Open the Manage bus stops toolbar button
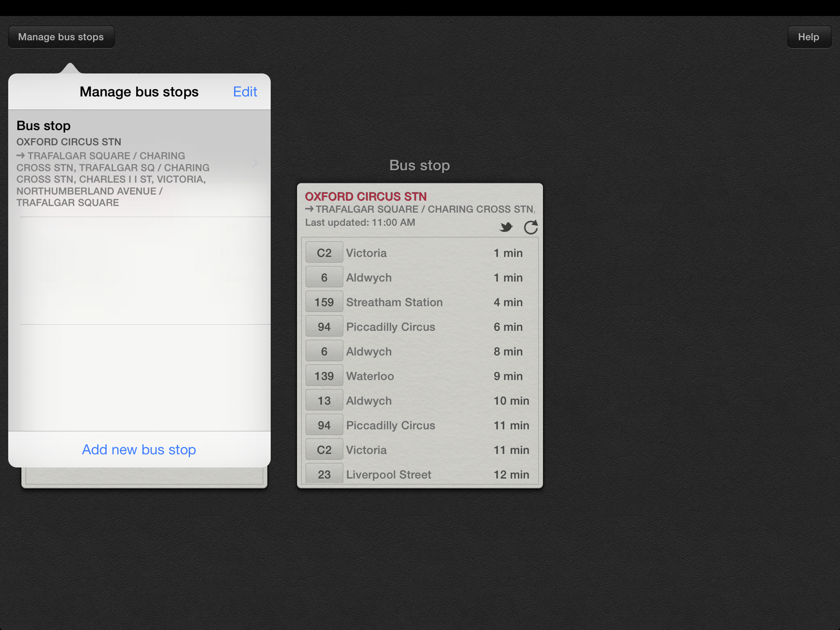The height and width of the screenshot is (630, 840). [x=61, y=37]
